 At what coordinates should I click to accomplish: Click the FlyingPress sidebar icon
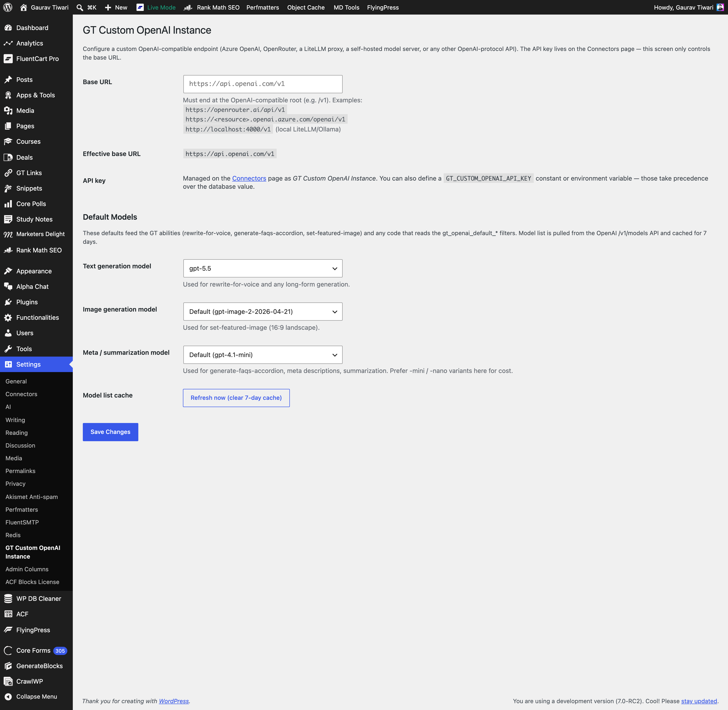click(8, 630)
